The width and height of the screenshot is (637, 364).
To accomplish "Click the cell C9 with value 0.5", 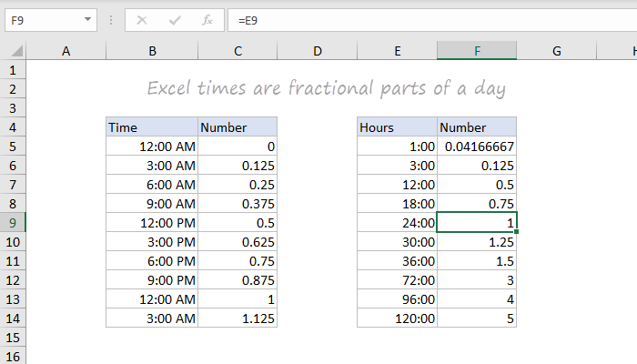I will click(238, 223).
